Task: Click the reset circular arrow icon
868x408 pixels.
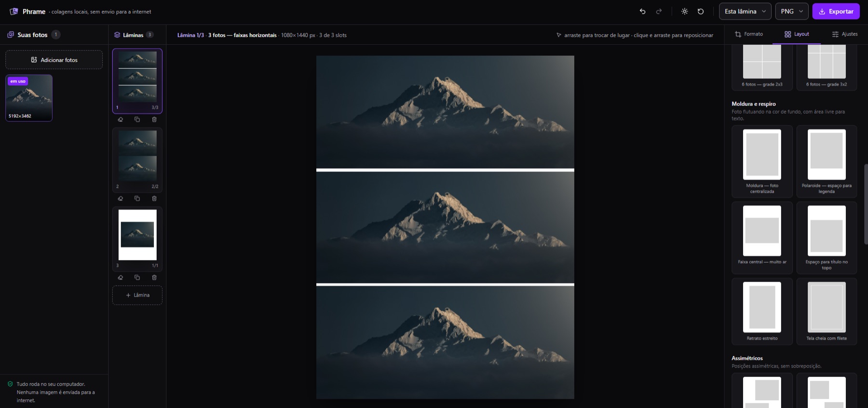Action: (701, 12)
